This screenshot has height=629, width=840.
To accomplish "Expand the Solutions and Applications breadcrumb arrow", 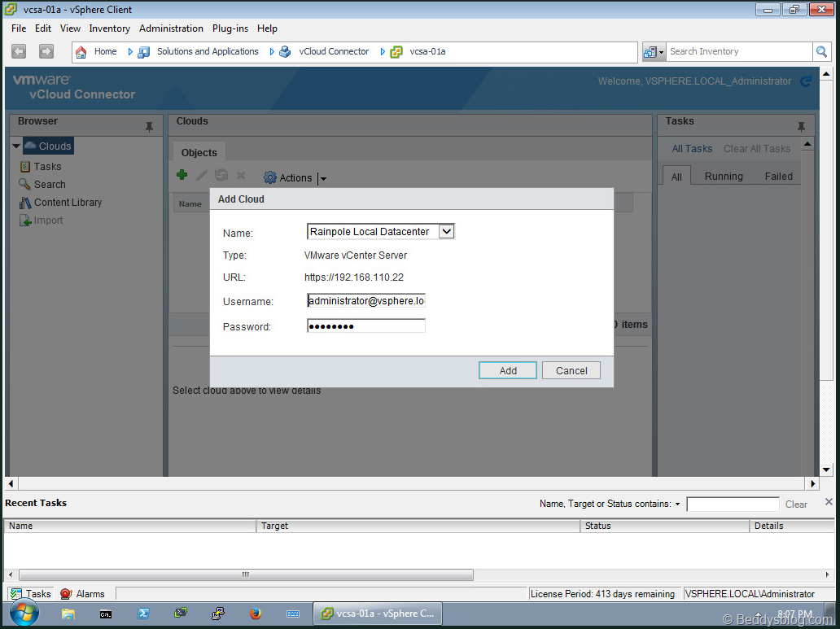I will point(272,52).
